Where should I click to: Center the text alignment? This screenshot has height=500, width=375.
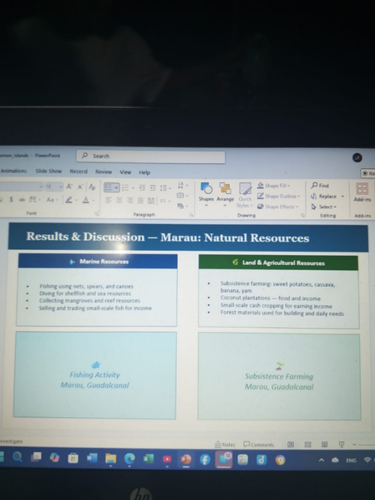pyautogui.click(x=119, y=200)
